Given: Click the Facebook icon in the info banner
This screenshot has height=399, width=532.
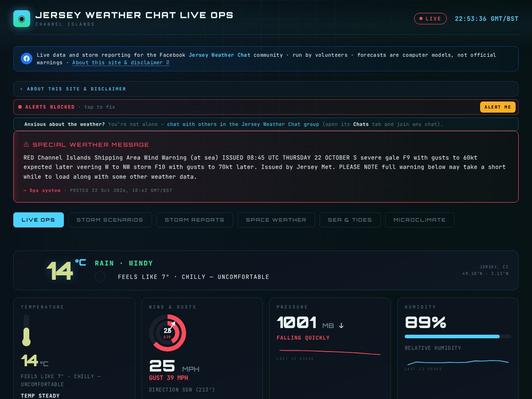Looking at the screenshot, I should pyautogui.click(x=27, y=59).
